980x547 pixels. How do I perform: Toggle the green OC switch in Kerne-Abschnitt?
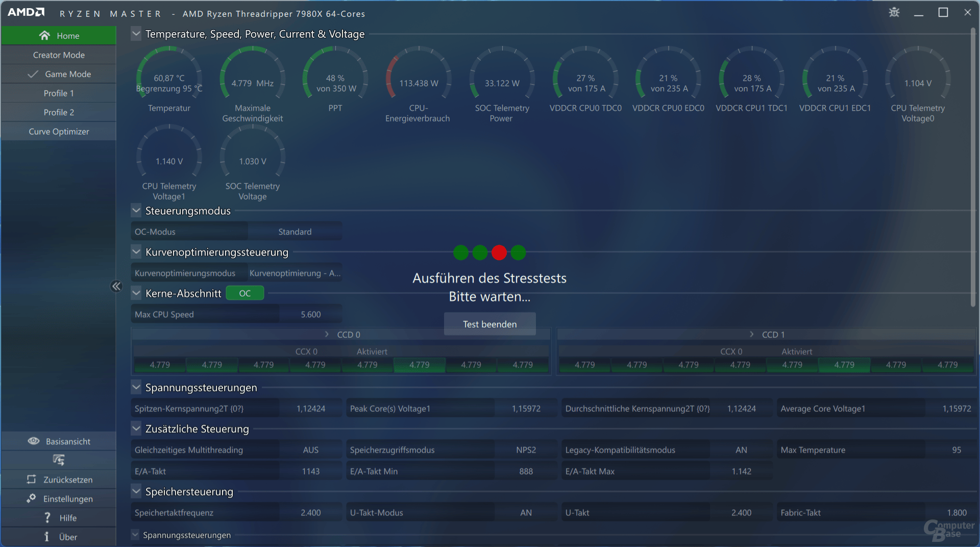click(244, 293)
